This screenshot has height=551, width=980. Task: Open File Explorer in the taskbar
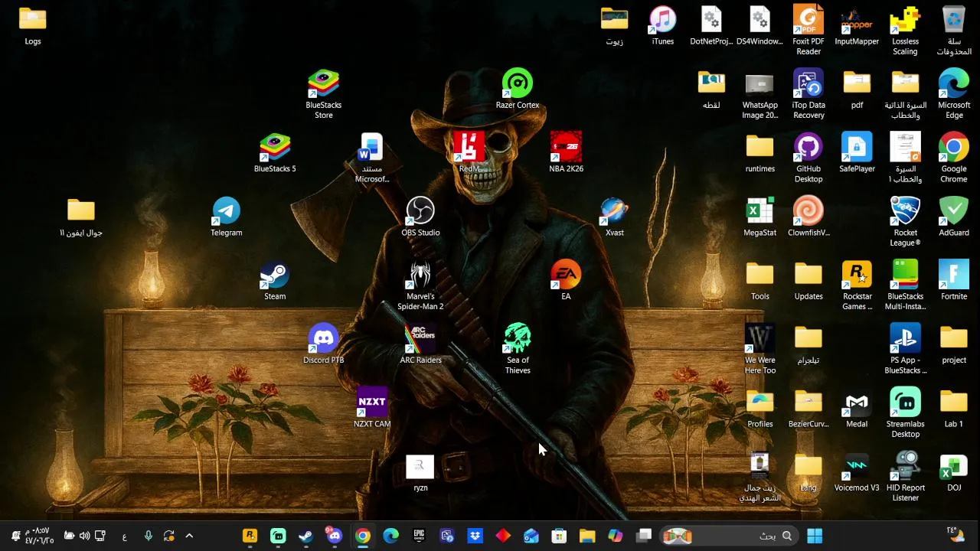pyautogui.click(x=586, y=536)
